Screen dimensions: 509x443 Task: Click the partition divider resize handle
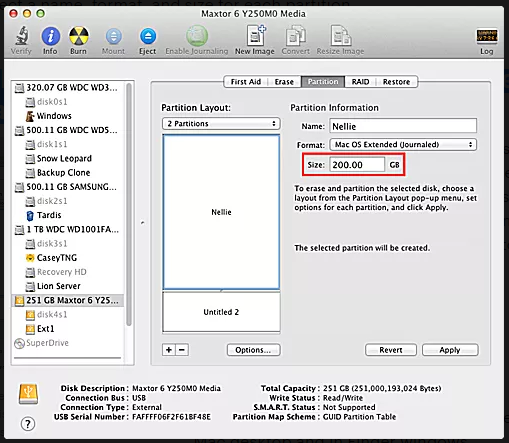221,291
